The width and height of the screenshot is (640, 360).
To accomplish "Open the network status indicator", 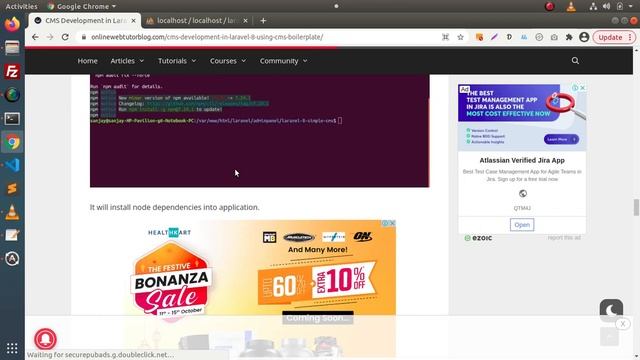I will tap(593, 6).
